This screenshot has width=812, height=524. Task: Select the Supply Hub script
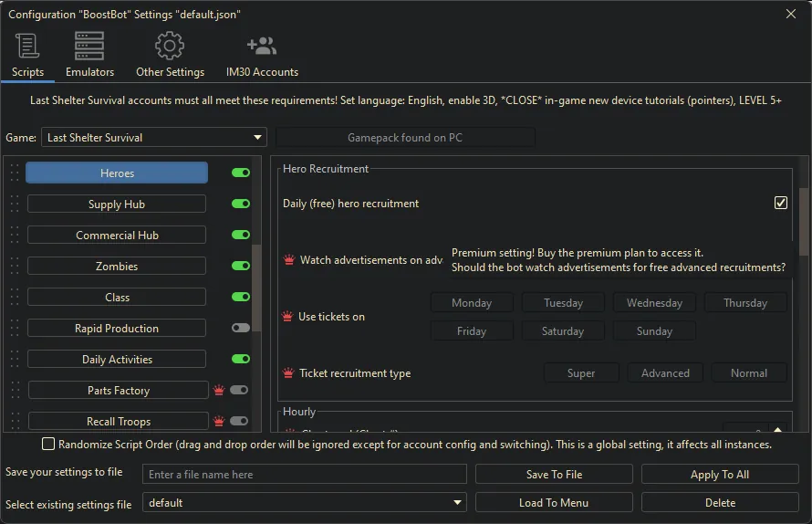117,204
